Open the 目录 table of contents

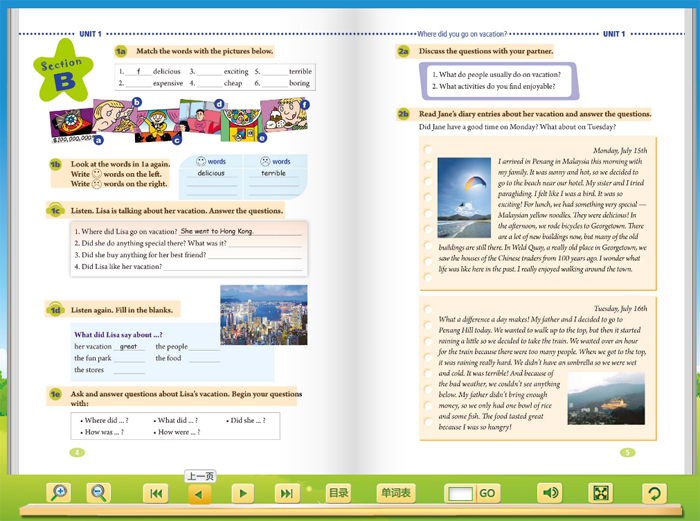tap(338, 493)
